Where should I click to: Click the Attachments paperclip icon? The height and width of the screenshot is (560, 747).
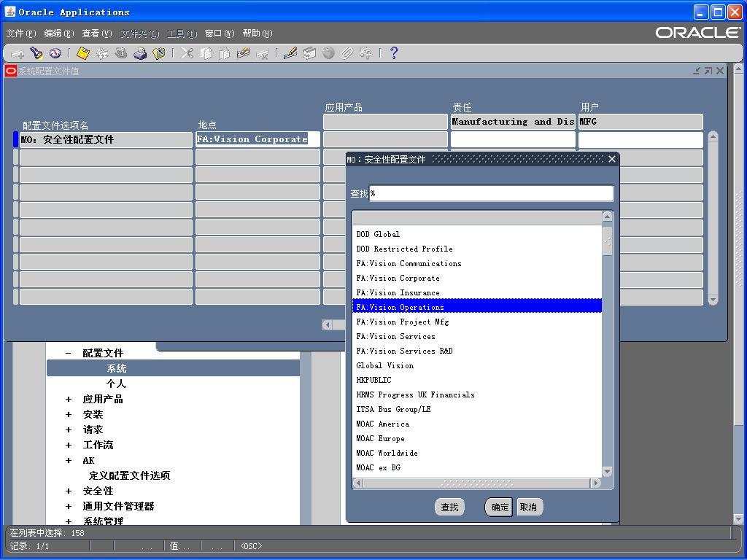coord(347,53)
